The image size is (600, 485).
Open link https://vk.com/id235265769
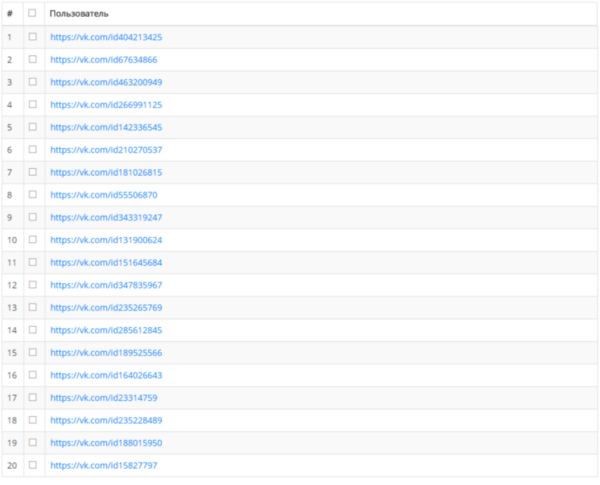[106, 308]
